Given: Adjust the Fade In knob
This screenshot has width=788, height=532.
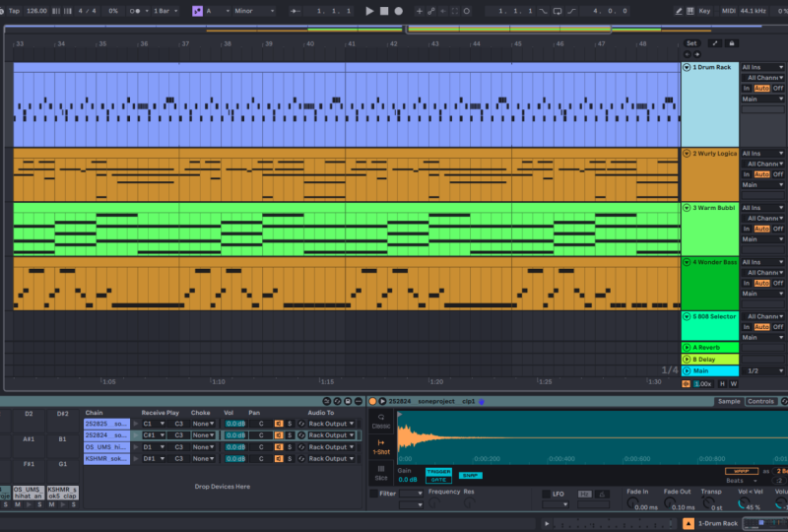Looking at the screenshot, I should click(632, 502).
